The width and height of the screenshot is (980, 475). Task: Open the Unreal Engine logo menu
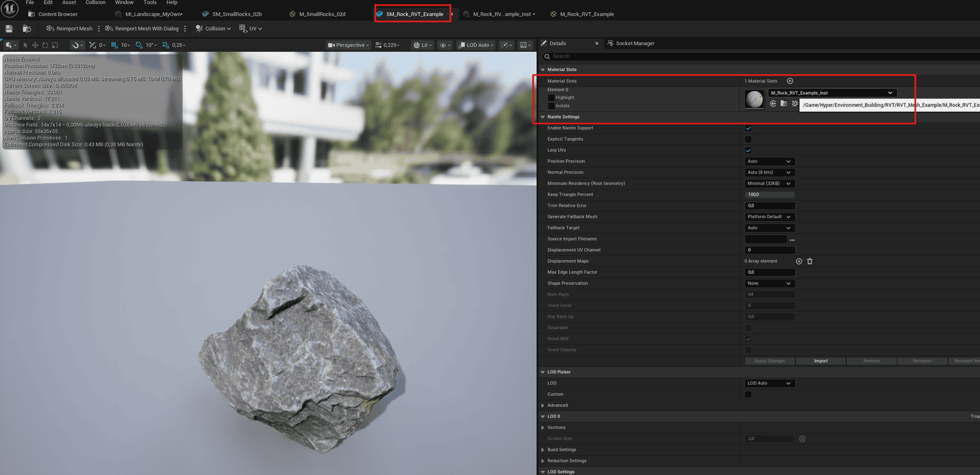coord(9,8)
